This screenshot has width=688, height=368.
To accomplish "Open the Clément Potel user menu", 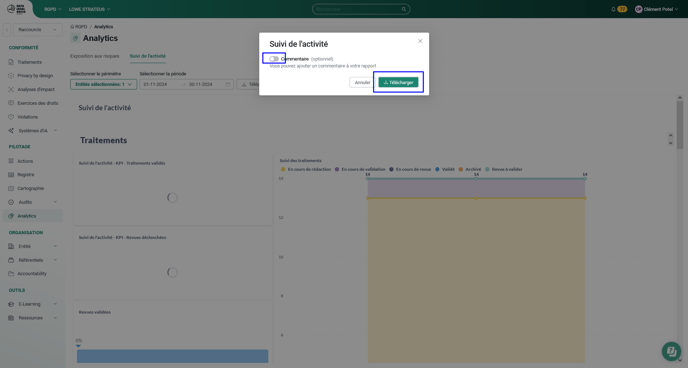I will 657,9.
